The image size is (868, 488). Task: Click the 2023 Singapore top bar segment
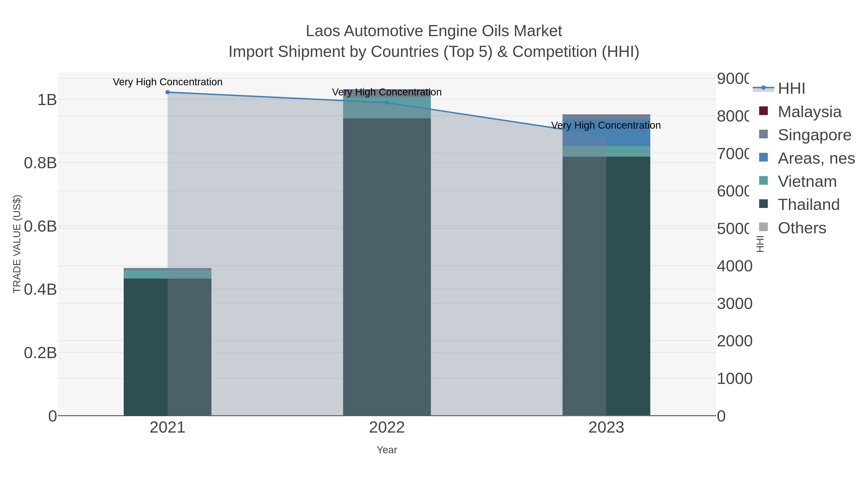[606, 117]
